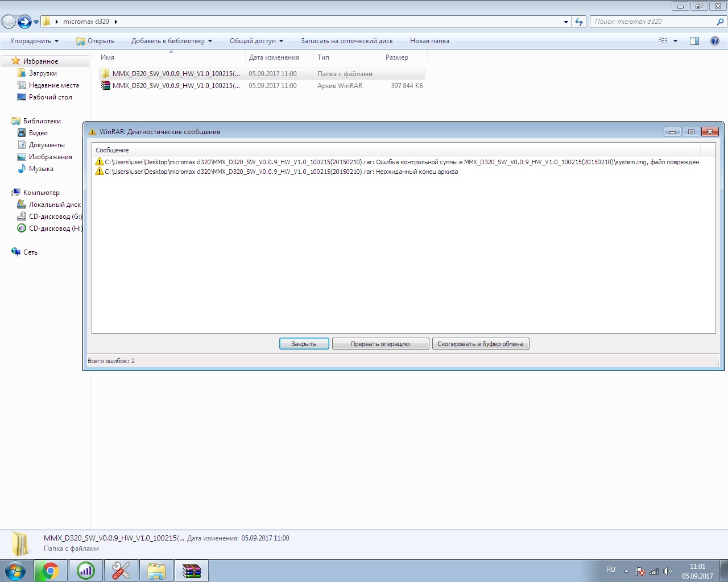The width and height of the screenshot is (728, 582).
Task: Open the Упорядочить dropdown menu
Action: point(34,41)
